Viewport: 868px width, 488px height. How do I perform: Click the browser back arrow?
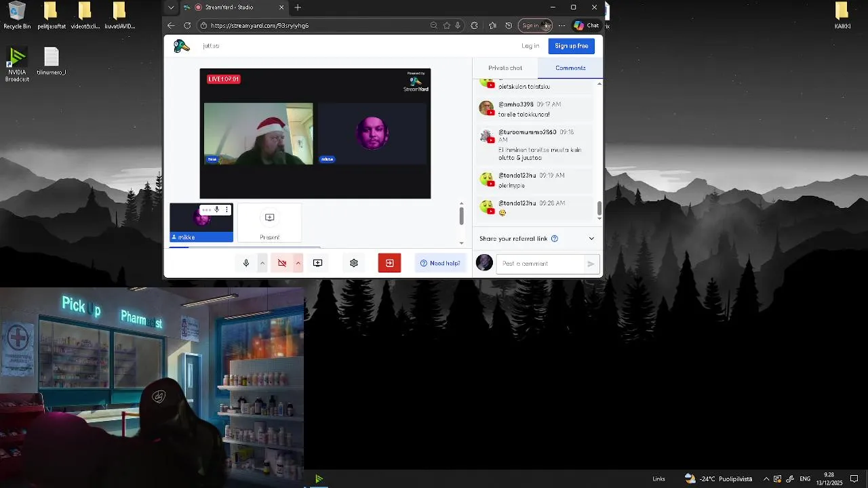click(x=172, y=26)
